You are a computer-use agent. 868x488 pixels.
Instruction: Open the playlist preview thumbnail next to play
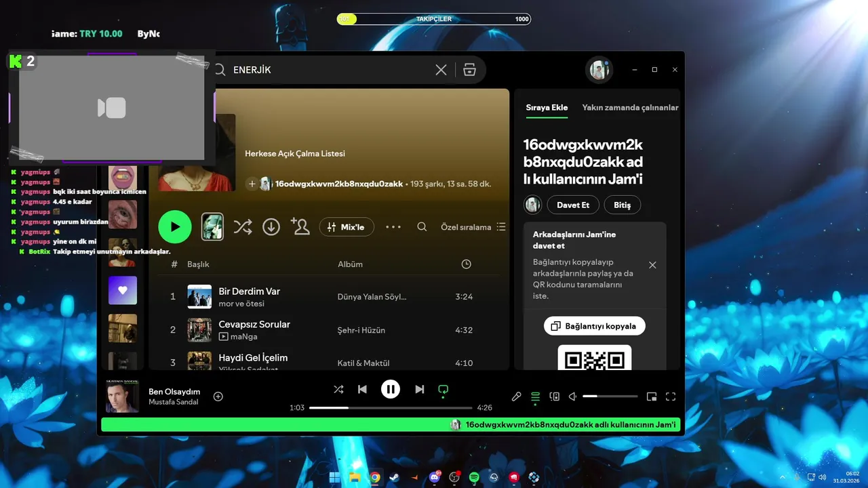click(x=212, y=227)
